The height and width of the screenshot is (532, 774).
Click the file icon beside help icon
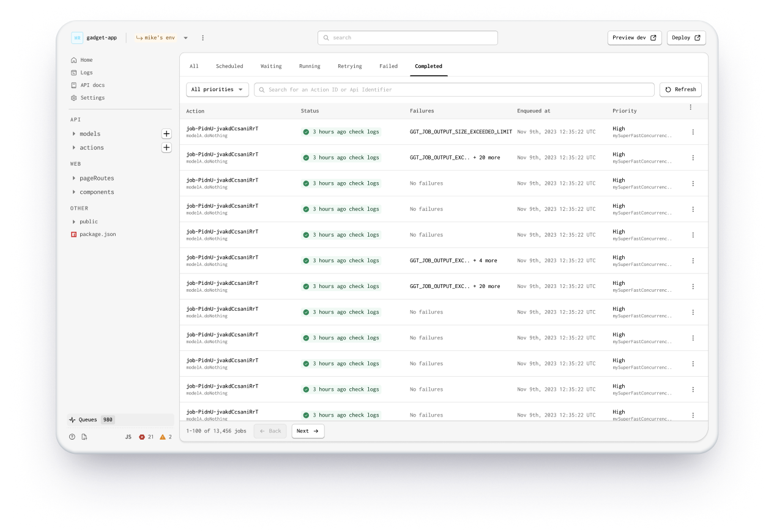click(x=84, y=437)
